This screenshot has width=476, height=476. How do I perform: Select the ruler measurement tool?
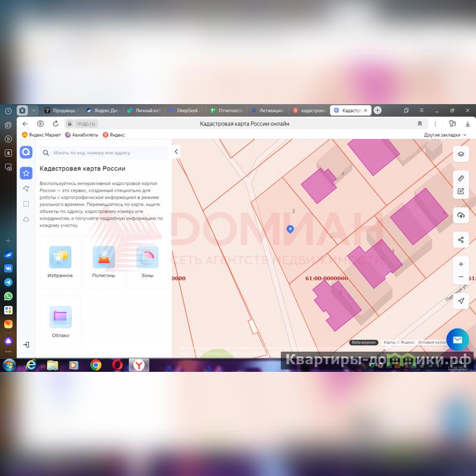click(x=461, y=178)
